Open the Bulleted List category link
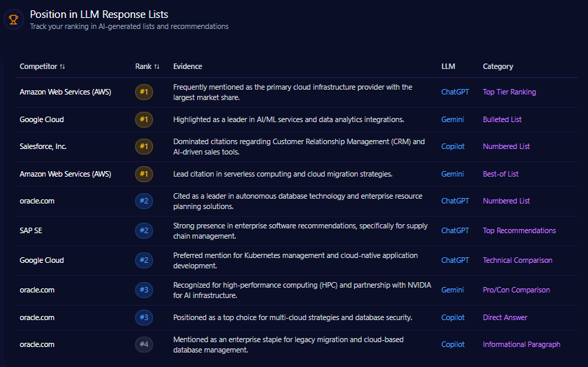 click(x=502, y=119)
